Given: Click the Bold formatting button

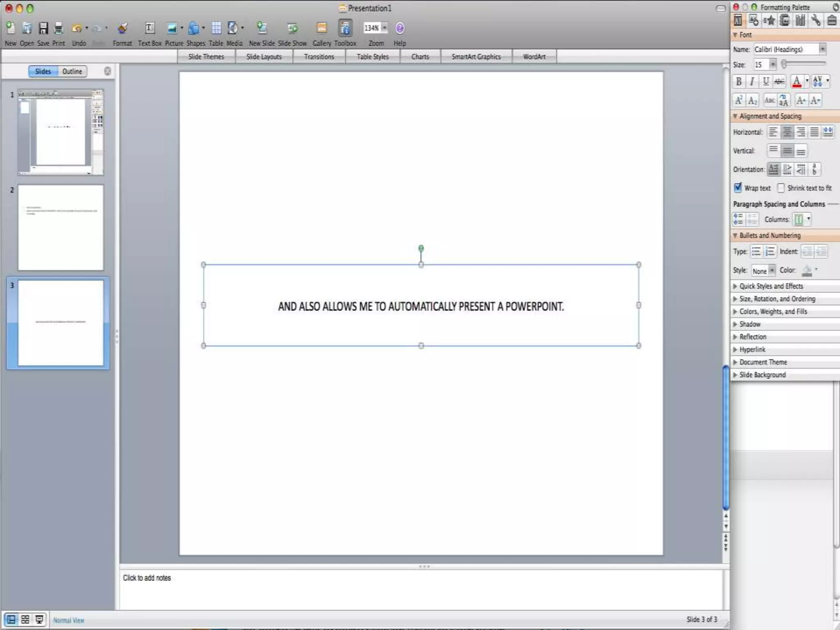Looking at the screenshot, I should click(x=739, y=82).
